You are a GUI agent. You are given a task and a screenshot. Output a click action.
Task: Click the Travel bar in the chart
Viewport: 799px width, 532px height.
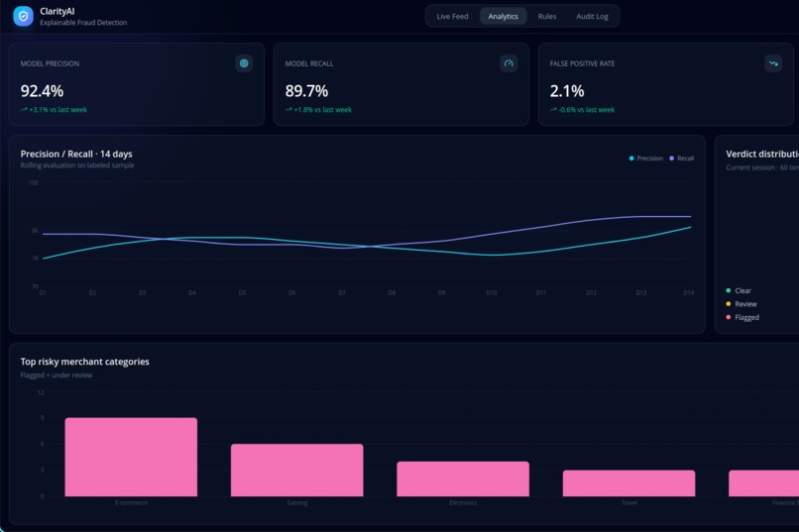click(628, 483)
